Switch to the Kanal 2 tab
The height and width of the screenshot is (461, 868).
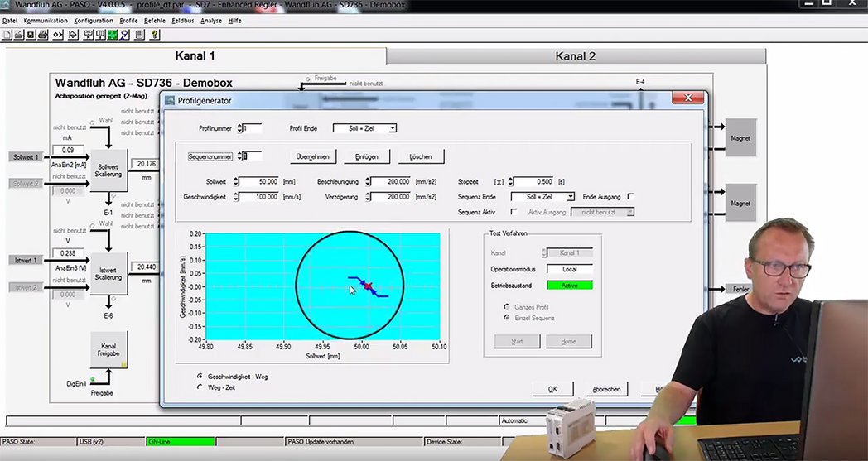576,56
